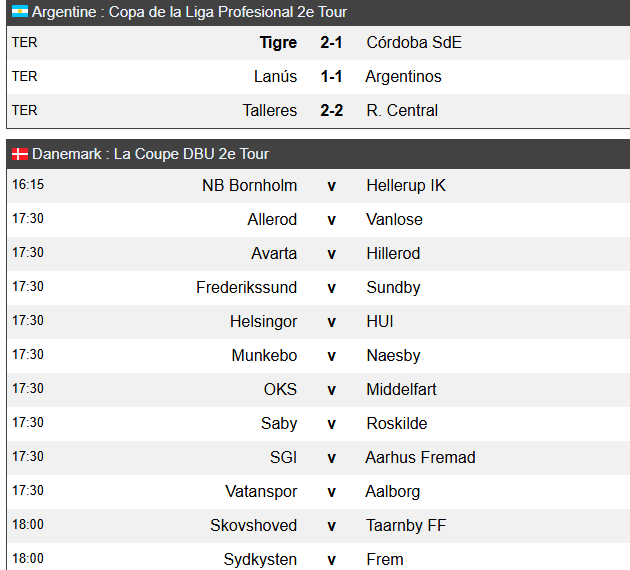The image size is (630, 570).
Task: Click the Talleres 2-2 R. Central score
Action: [331, 110]
